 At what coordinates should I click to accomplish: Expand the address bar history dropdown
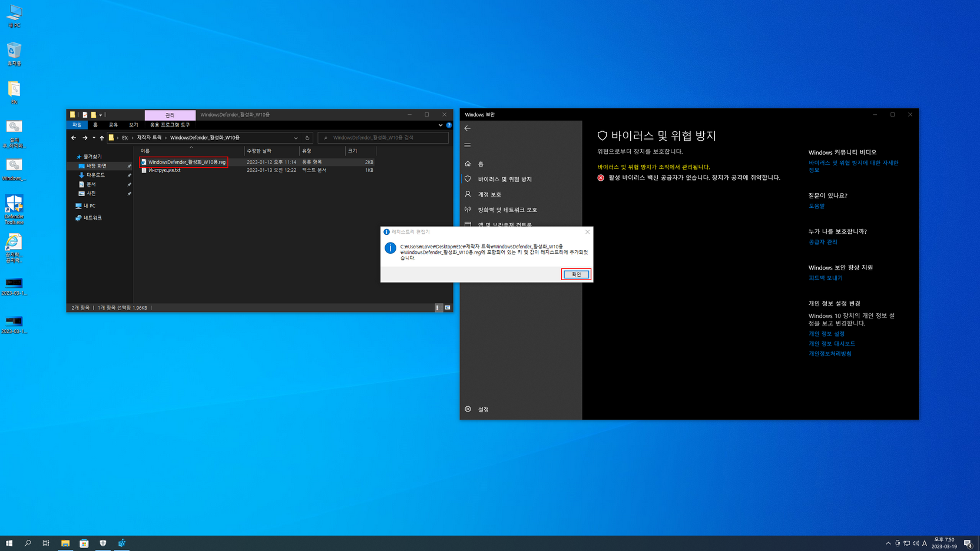(x=296, y=138)
